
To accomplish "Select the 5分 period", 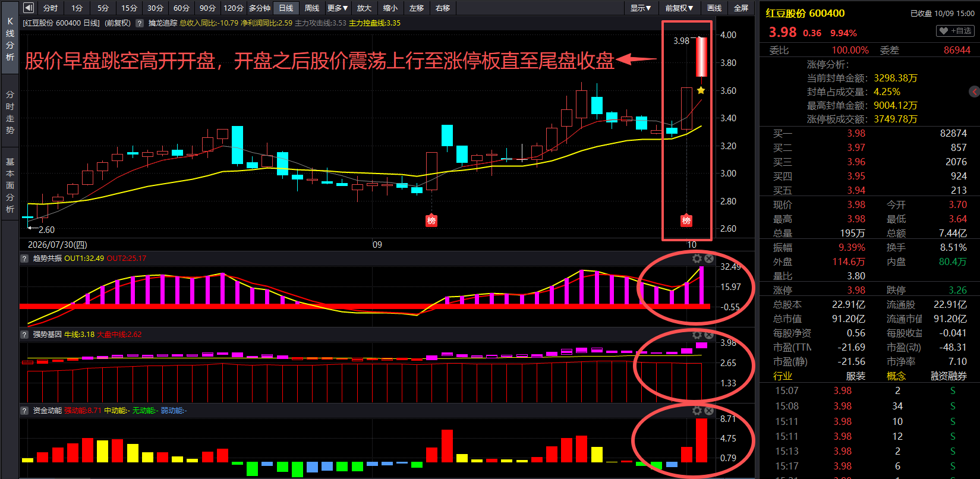I will (103, 8).
